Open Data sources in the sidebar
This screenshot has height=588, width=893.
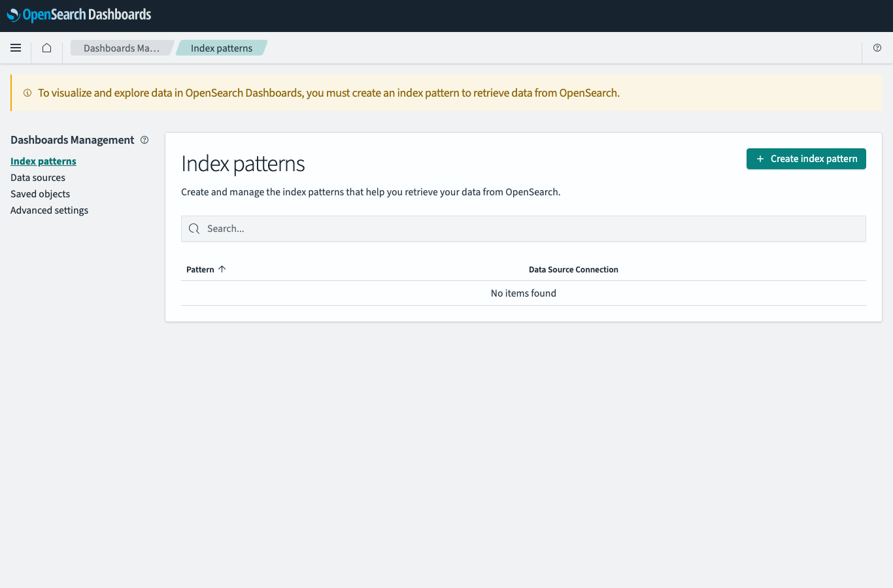[x=38, y=178]
